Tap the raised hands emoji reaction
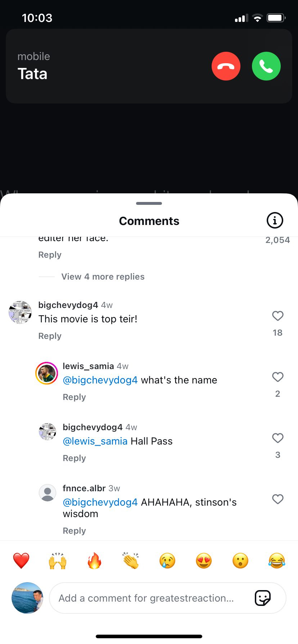Screen dimensions: 298x644 pyautogui.click(x=58, y=561)
